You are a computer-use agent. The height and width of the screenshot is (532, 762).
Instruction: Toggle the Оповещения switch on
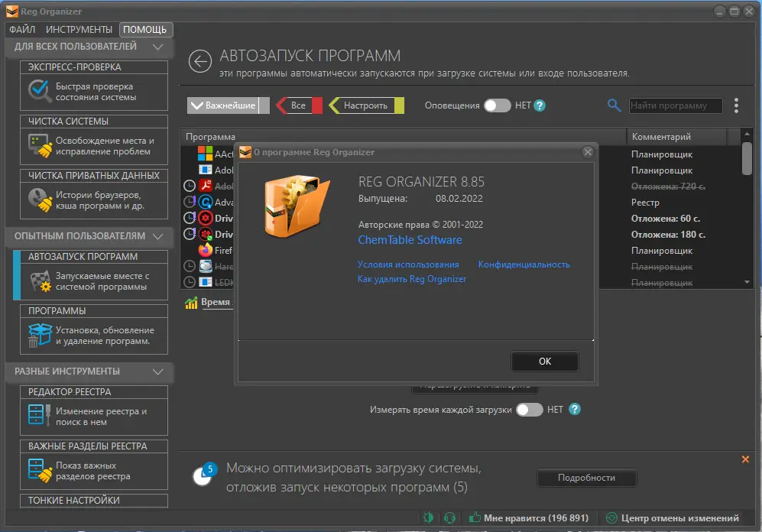click(x=497, y=105)
